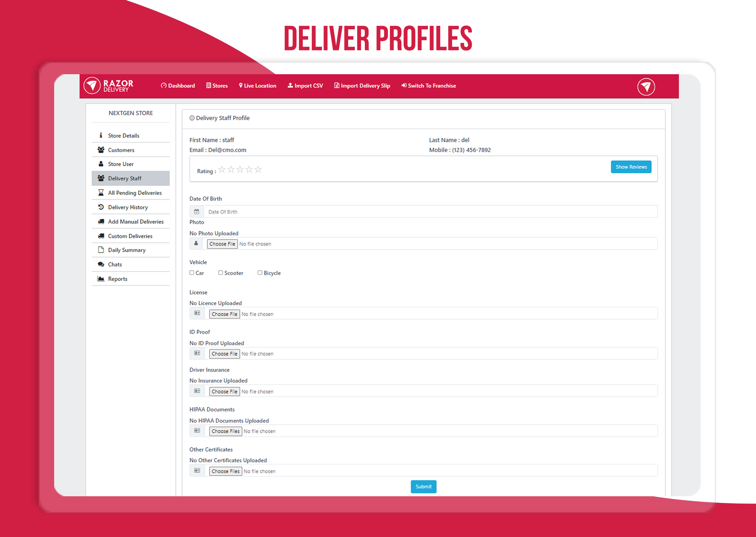Set the rating to five stars
756x537 pixels.
tap(258, 170)
